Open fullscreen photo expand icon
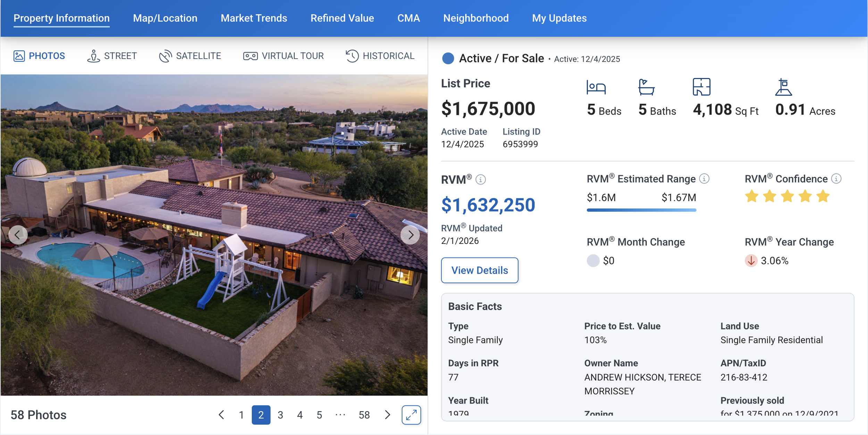The height and width of the screenshot is (435, 868). click(411, 415)
